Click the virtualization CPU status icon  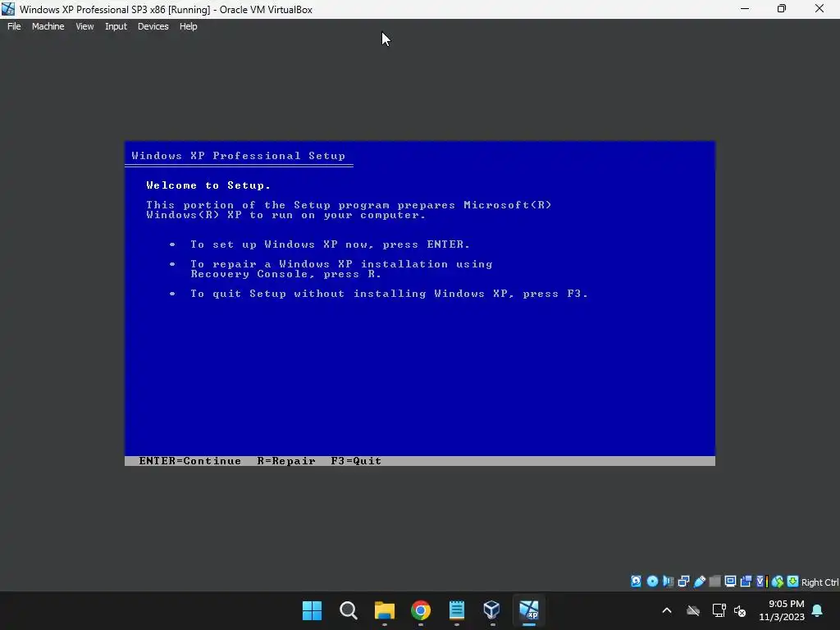762,582
